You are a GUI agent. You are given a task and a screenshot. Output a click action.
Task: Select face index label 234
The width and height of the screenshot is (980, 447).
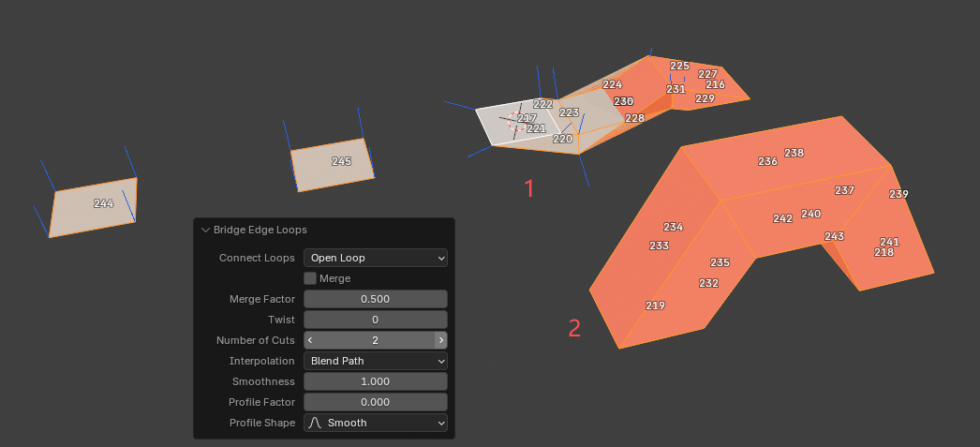(x=673, y=227)
